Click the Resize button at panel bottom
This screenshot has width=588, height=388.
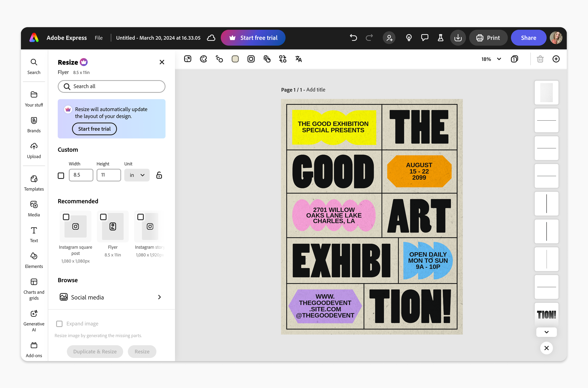click(x=142, y=351)
